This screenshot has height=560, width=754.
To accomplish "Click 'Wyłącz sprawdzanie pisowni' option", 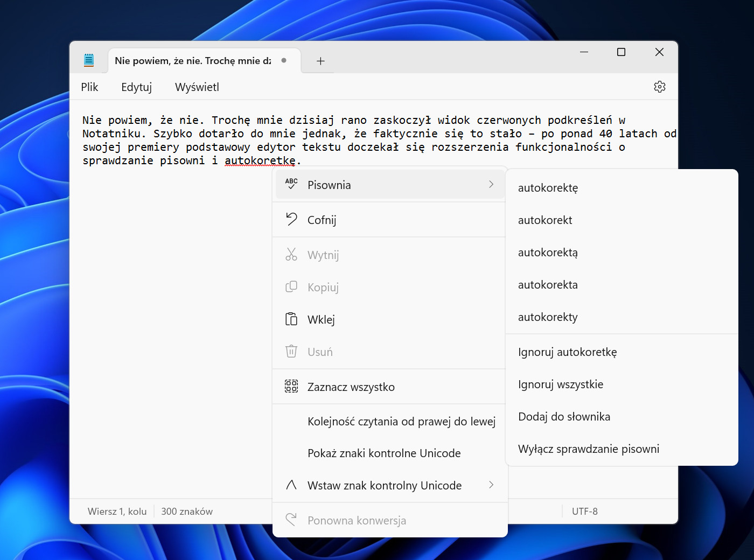I will pyautogui.click(x=622, y=449).
